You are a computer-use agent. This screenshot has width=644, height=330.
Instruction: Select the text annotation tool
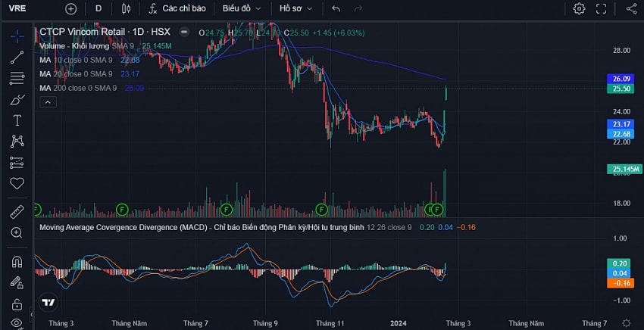click(x=17, y=120)
